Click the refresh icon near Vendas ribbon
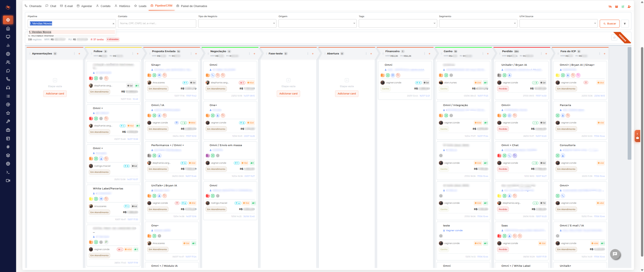The height and width of the screenshot is (272, 644). coord(614,38)
